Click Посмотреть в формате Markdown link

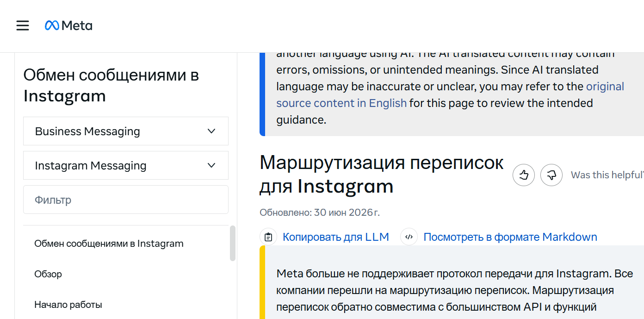[510, 237]
